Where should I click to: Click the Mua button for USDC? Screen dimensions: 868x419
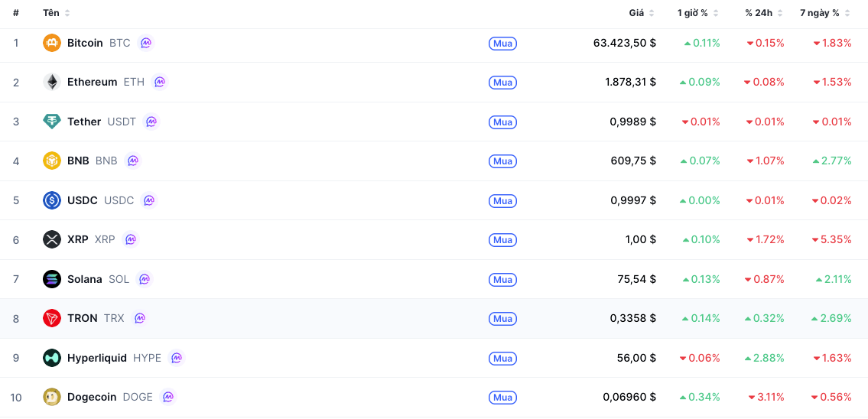pyautogui.click(x=502, y=200)
